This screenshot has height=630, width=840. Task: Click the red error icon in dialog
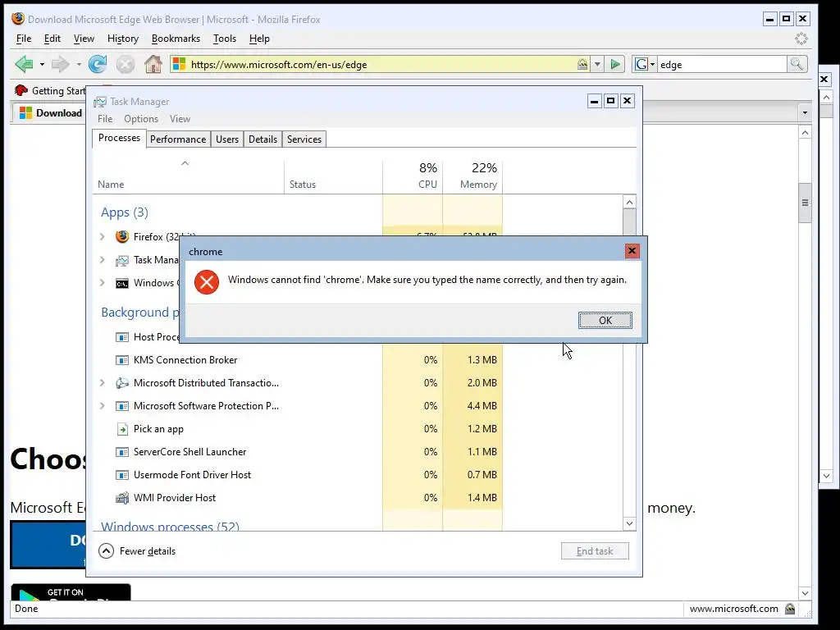click(206, 282)
